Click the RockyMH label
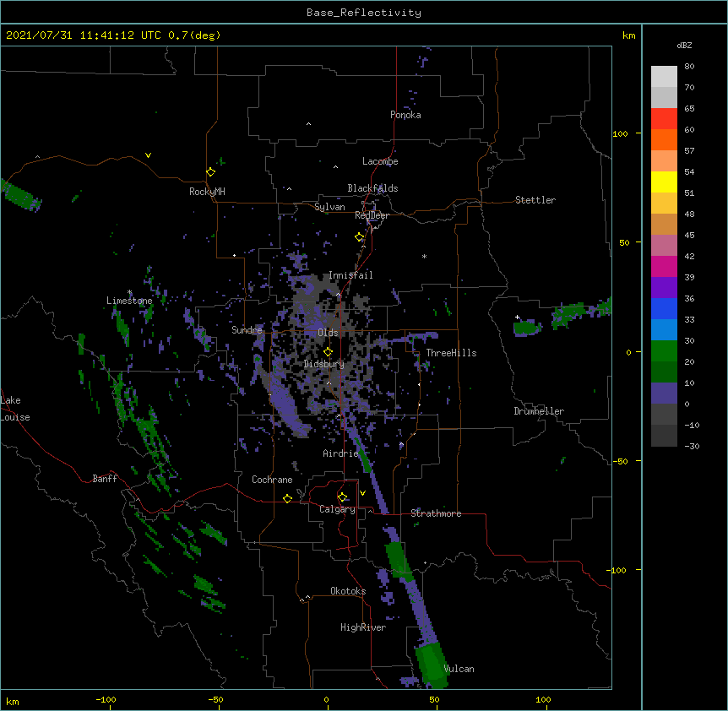 tap(207, 192)
